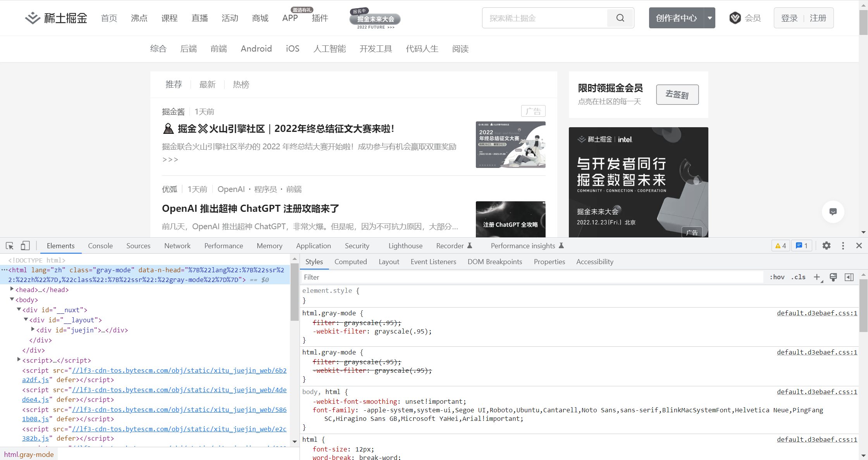Click the 去签到 button
Image resolution: width=868 pixels, height=460 pixels.
point(677,95)
